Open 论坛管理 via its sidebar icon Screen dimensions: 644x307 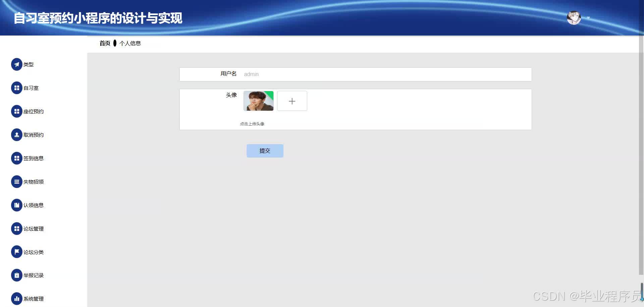tap(17, 229)
